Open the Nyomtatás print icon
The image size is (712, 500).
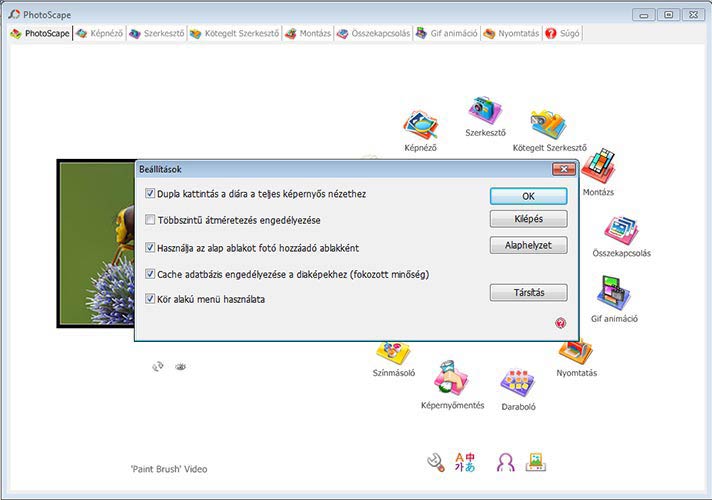tap(576, 351)
